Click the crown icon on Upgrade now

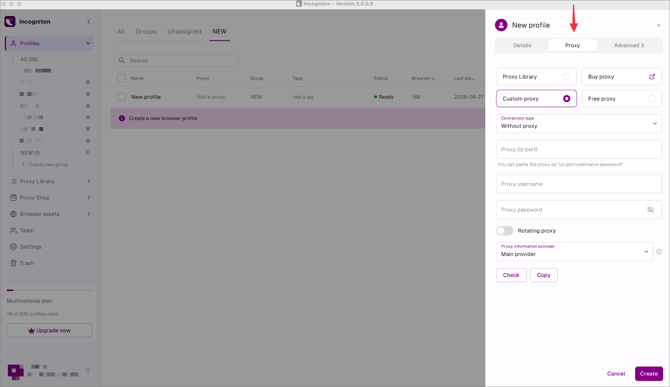click(x=31, y=330)
